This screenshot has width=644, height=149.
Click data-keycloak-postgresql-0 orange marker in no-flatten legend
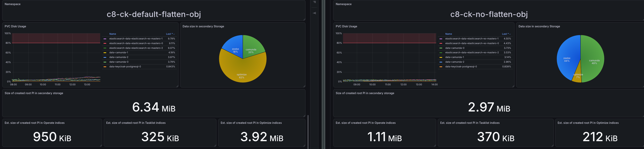click(441, 67)
